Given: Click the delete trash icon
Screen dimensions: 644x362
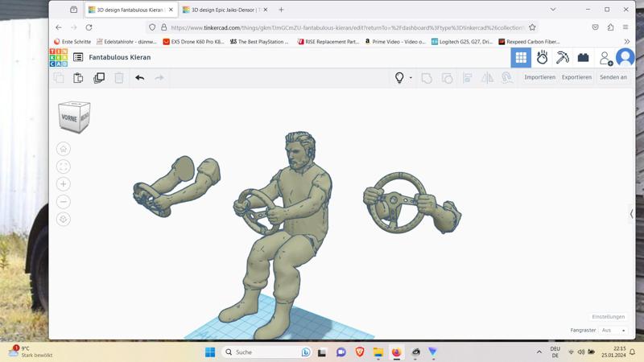Looking at the screenshot, I should point(118,78).
